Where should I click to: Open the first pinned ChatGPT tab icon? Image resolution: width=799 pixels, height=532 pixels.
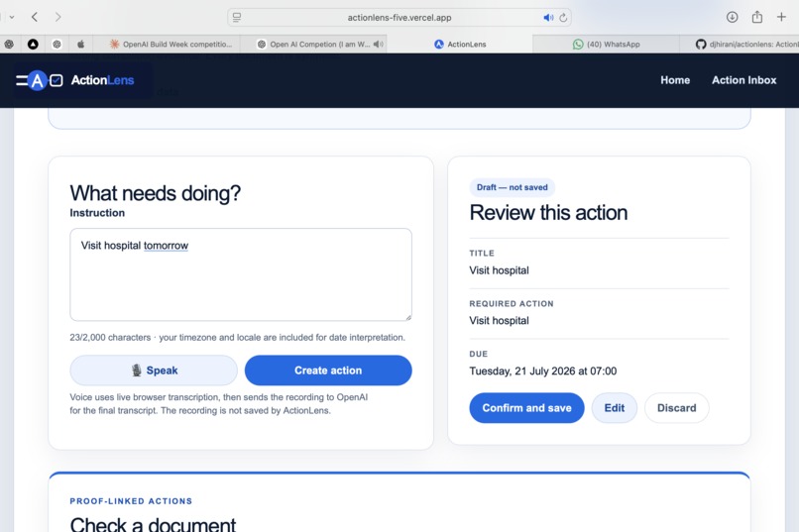(9, 45)
